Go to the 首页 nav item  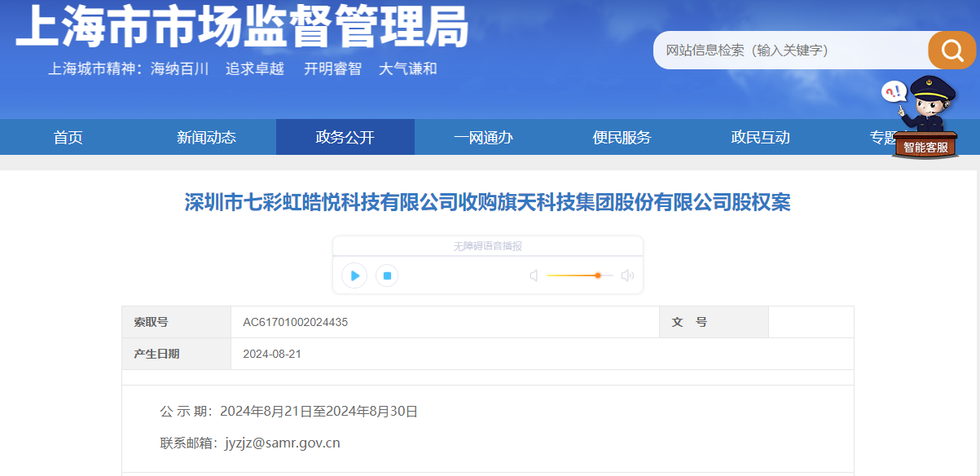tap(68, 138)
